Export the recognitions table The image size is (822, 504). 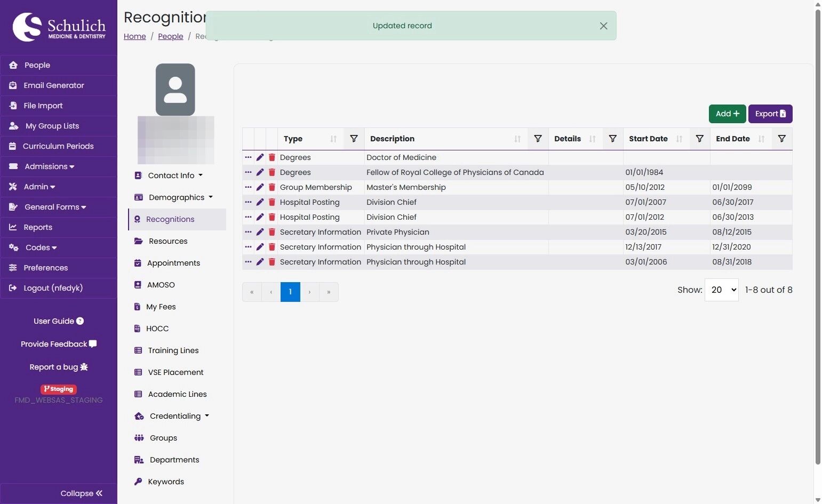coord(770,114)
